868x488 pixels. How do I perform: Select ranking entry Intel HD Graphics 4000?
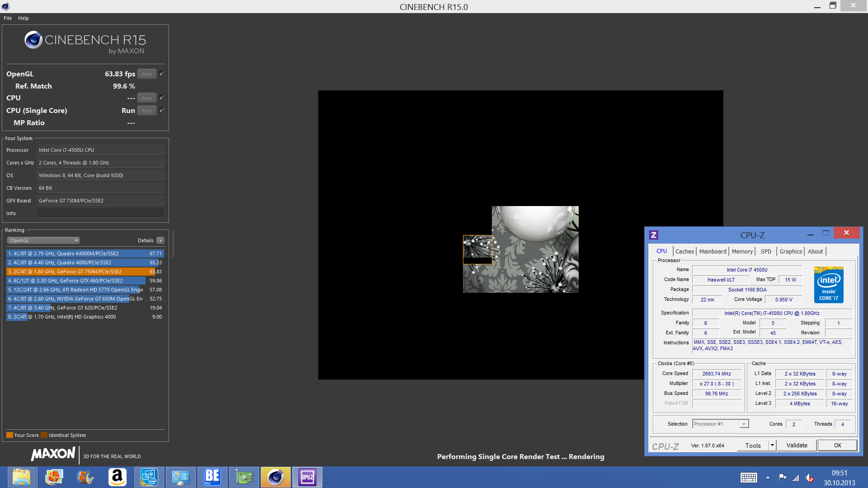pos(85,317)
